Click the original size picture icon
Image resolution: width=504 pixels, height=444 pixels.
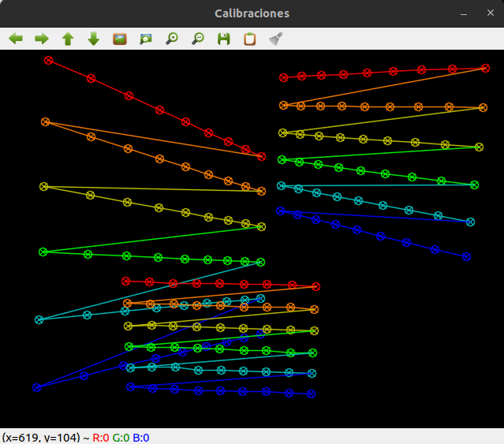coord(120,39)
